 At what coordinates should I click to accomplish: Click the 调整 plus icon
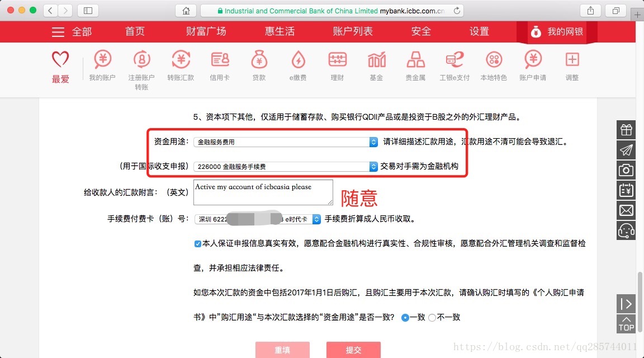point(572,60)
